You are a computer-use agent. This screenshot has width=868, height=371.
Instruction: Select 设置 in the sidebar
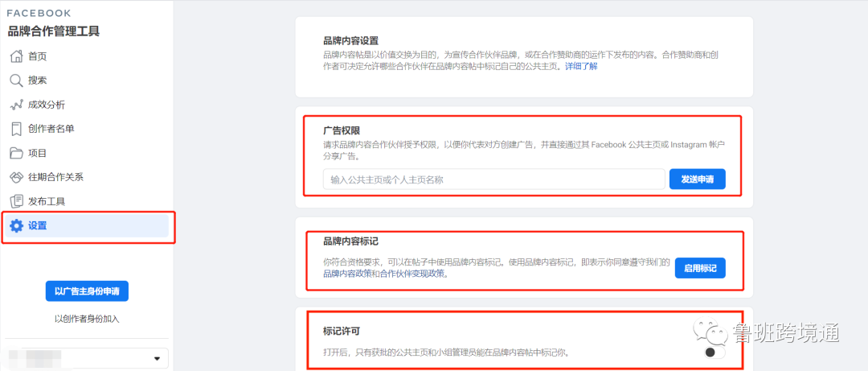(86, 225)
